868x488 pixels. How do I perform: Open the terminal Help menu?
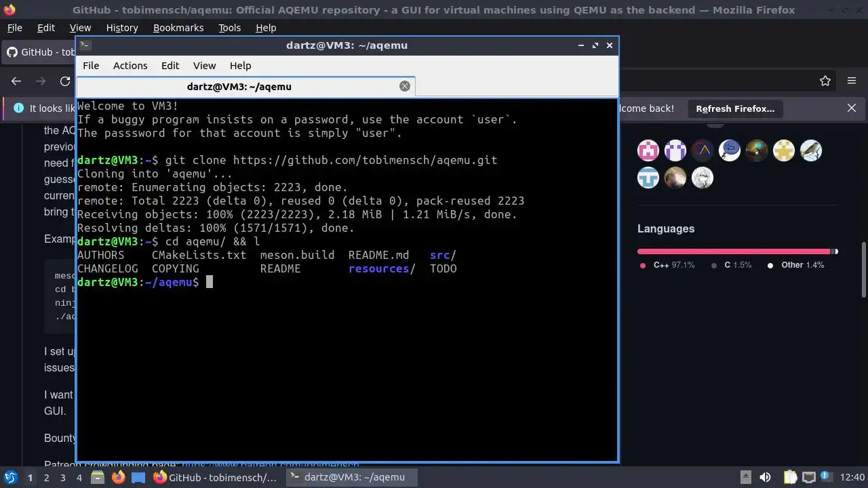click(x=240, y=66)
